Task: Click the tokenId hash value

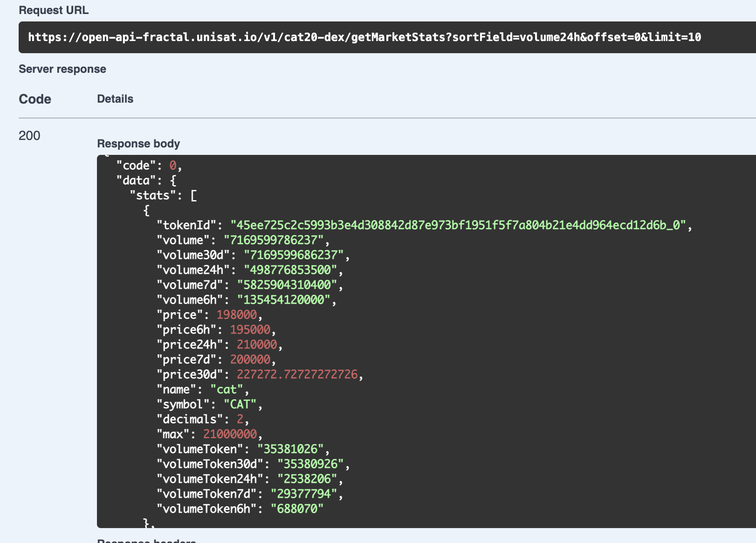Action: point(458,225)
